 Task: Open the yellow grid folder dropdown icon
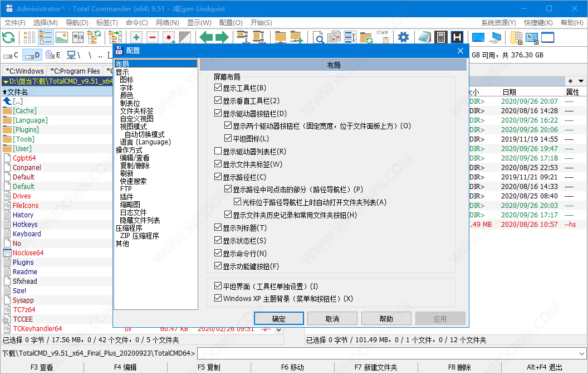(516, 37)
